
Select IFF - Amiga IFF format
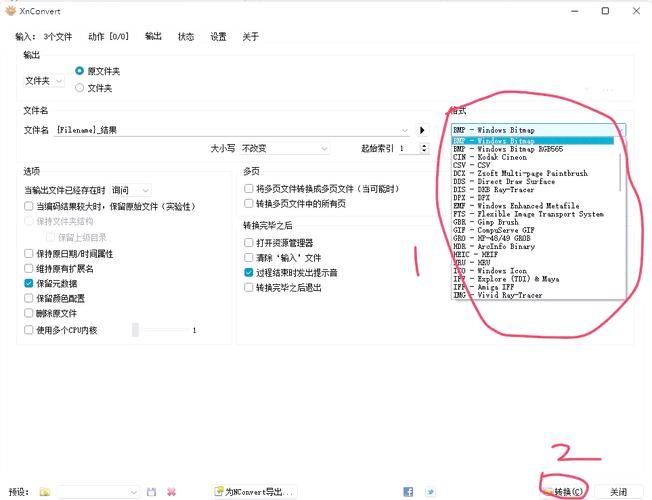532,287
